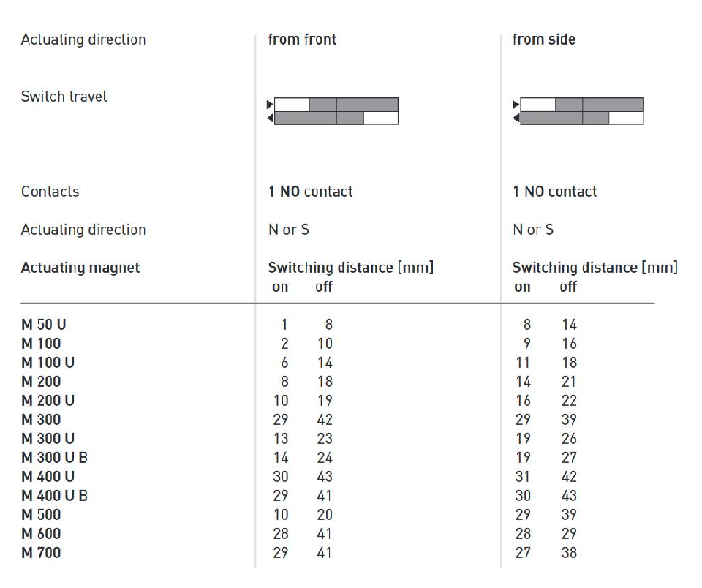
Task: Select the 'from side' column heading
Action: point(543,39)
